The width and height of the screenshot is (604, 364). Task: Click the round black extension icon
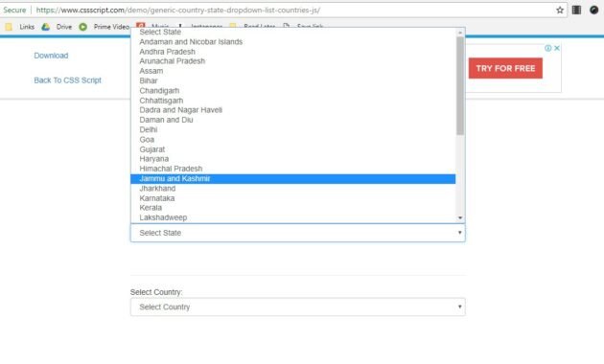point(593,10)
